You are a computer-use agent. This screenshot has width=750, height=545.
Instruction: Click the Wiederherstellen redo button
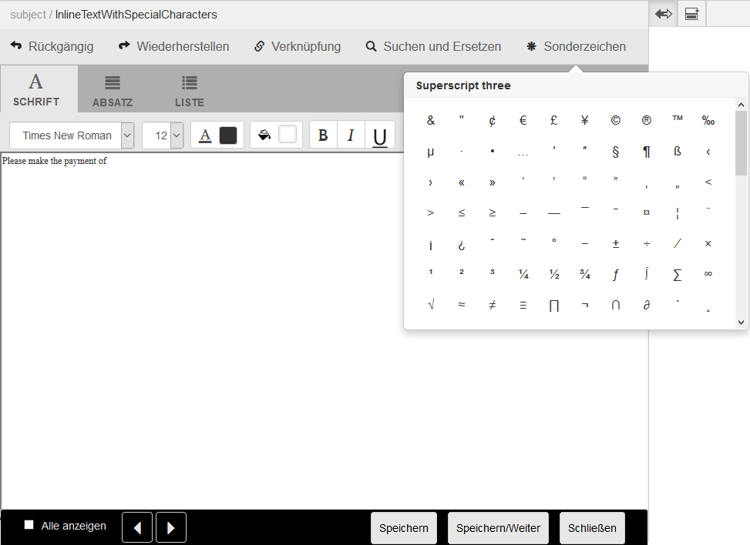click(x=174, y=46)
